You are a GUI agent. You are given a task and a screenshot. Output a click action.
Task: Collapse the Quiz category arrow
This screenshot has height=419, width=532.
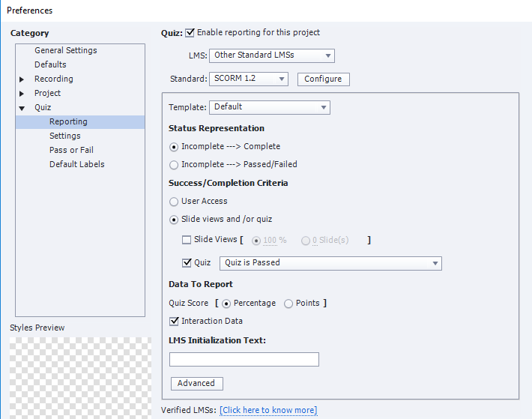(x=22, y=108)
